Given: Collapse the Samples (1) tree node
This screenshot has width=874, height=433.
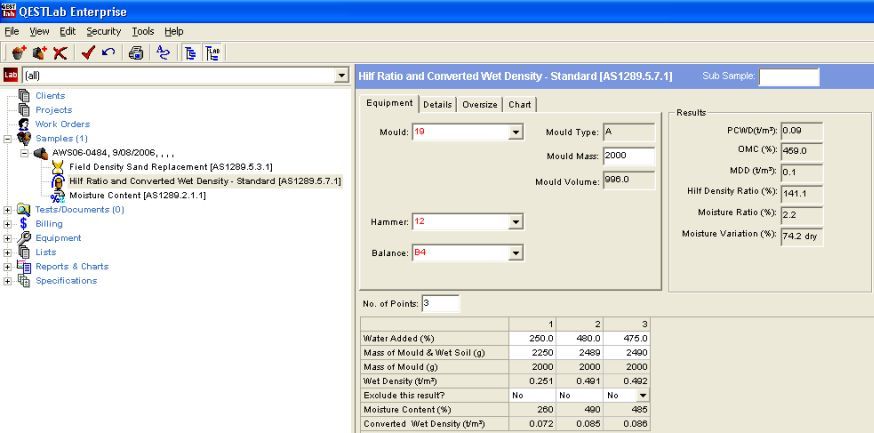Looking at the screenshot, I should [x=8, y=137].
